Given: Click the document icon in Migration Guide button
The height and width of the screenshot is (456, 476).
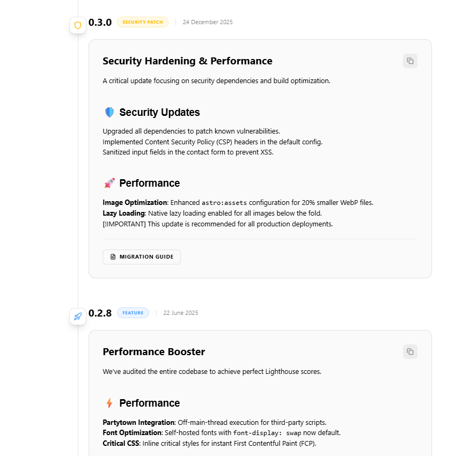Looking at the screenshot, I should point(113,256).
